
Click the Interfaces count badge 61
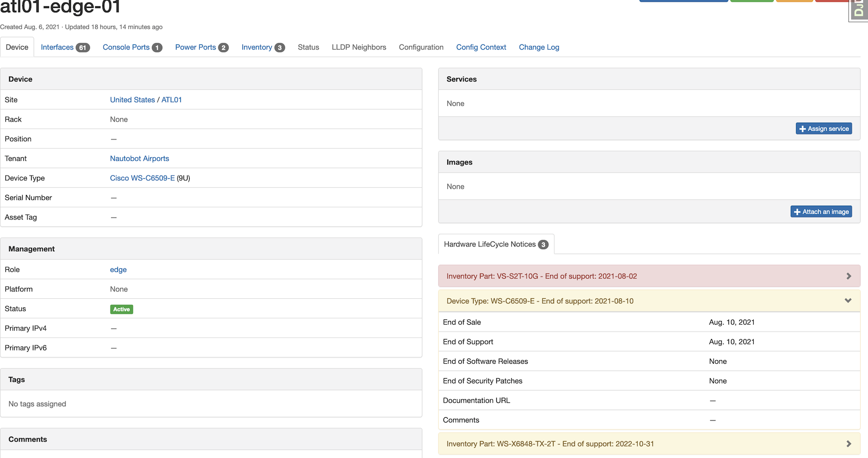click(x=82, y=48)
